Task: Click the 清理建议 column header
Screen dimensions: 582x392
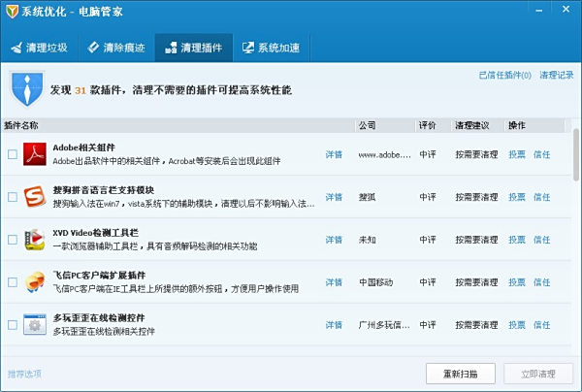Action: (477, 125)
